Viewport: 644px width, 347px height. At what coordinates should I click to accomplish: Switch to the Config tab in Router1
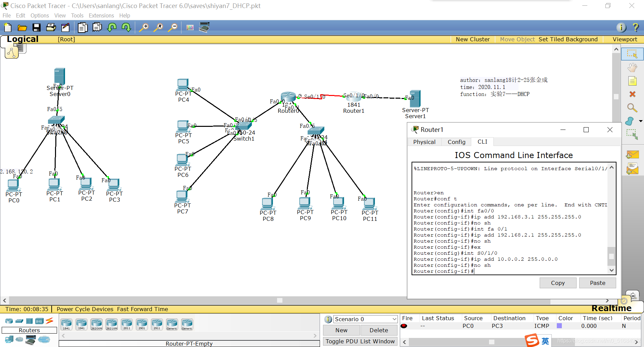coord(457,142)
